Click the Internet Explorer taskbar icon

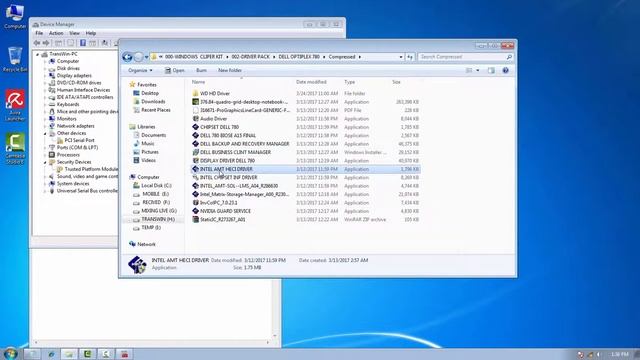[51, 354]
